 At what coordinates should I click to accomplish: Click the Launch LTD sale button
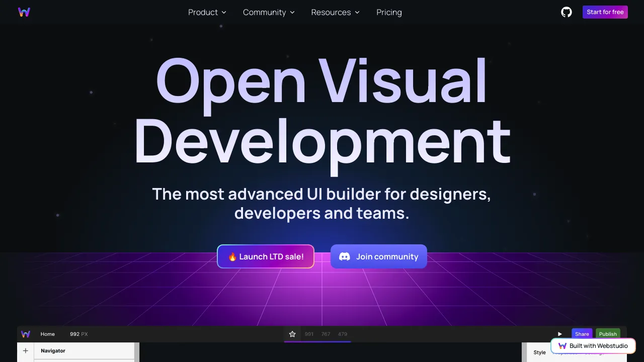point(265,256)
